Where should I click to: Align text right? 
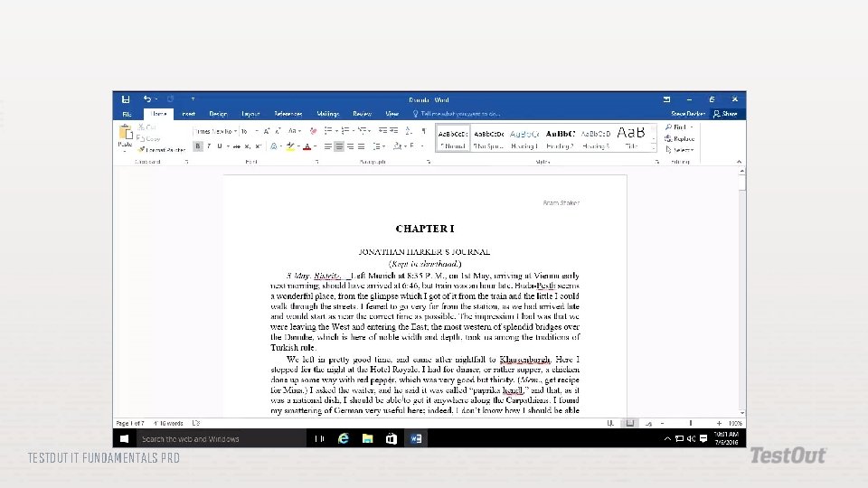coord(350,146)
